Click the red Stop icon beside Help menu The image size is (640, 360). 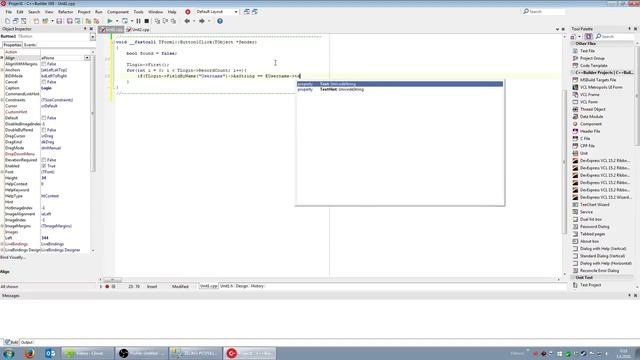click(188, 12)
